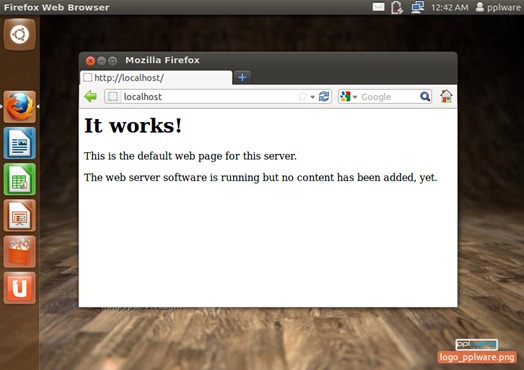Click the Firefox Web Browser panel title
Image resolution: width=524 pixels, height=370 pixels.
56,7
